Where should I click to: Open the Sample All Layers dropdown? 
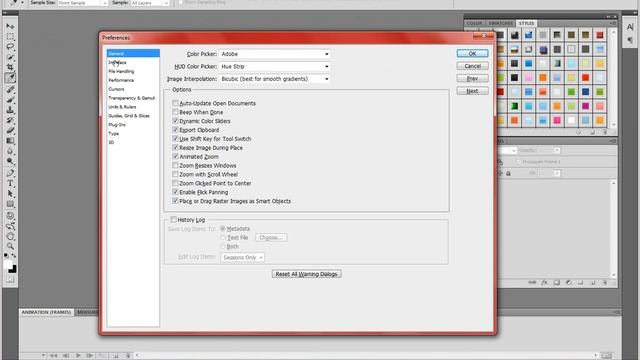click(x=150, y=3)
